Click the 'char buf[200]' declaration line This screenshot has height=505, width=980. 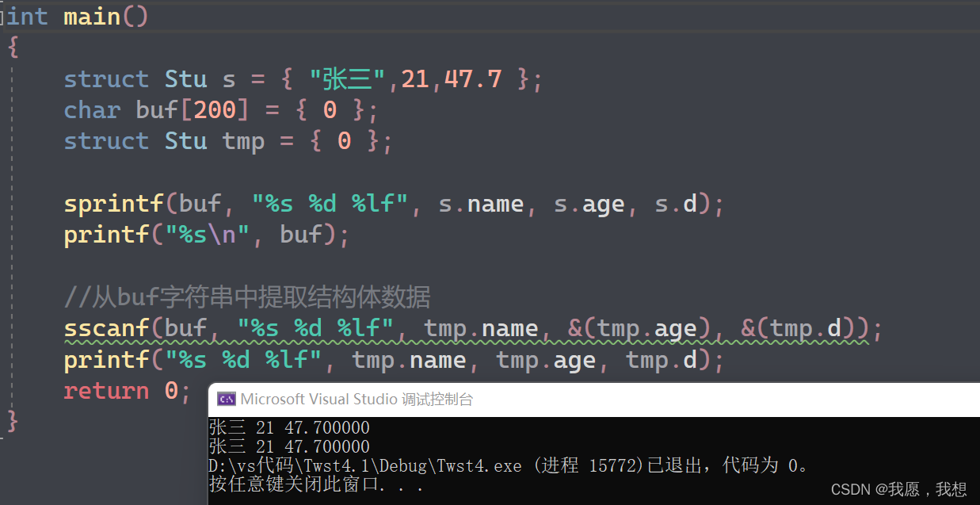[x=221, y=109]
